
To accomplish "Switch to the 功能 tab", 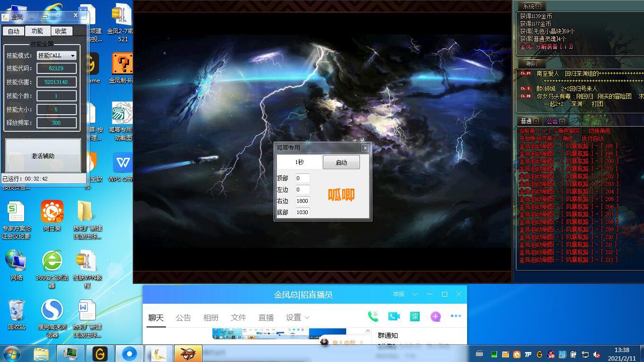I will pos(37,31).
